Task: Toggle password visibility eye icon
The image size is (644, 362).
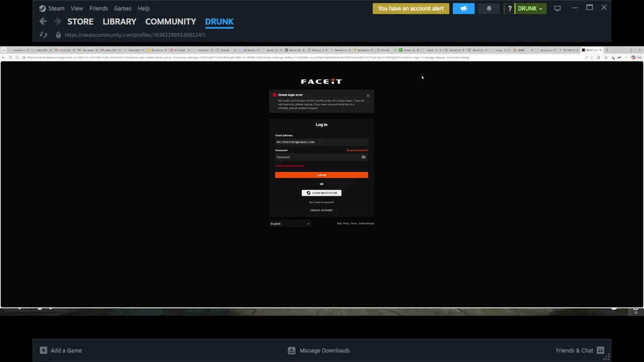Action: point(363,157)
